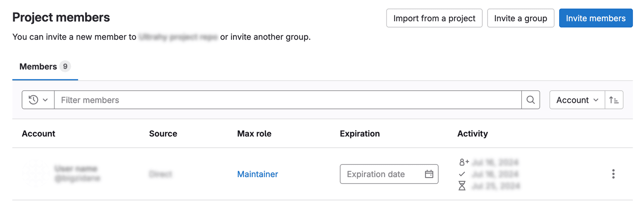The width and height of the screenshot is (644, 206).
Task: Click the Expiration column header
Action: click(x=360, y=133)
